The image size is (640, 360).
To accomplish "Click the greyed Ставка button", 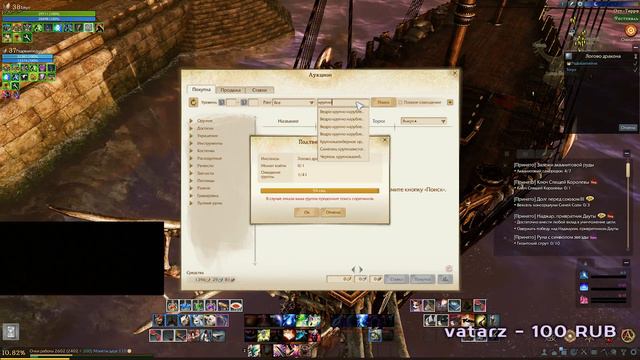I will point(396,279).
